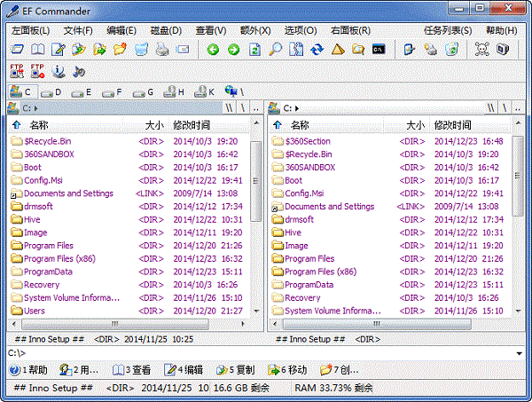The height and width of the screenshot is (402, 532).
Task: Click the skull-and-crossbones toolbar icon
Action: click(482, 50)
